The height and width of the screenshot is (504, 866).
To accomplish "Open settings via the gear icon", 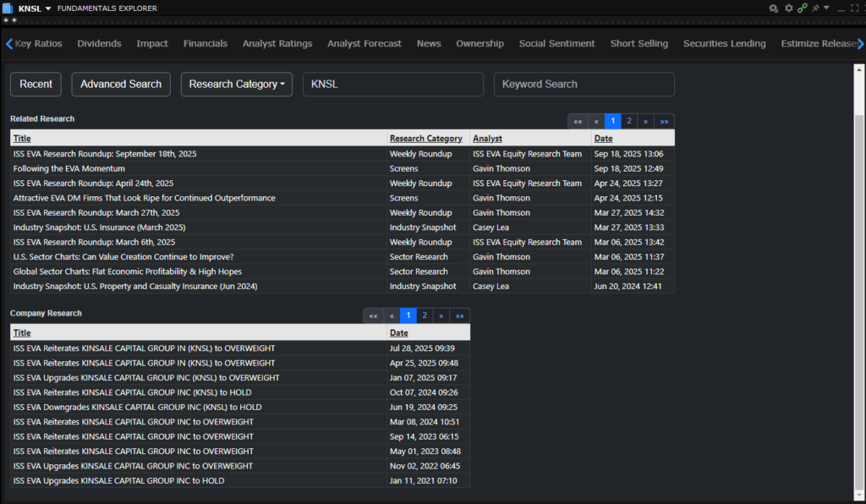I will pyautogui.click(x=788, y=8).
